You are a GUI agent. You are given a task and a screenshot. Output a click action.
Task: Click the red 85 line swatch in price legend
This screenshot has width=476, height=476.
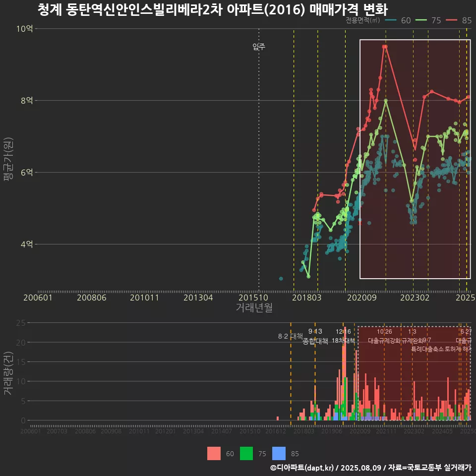point(451,20)
